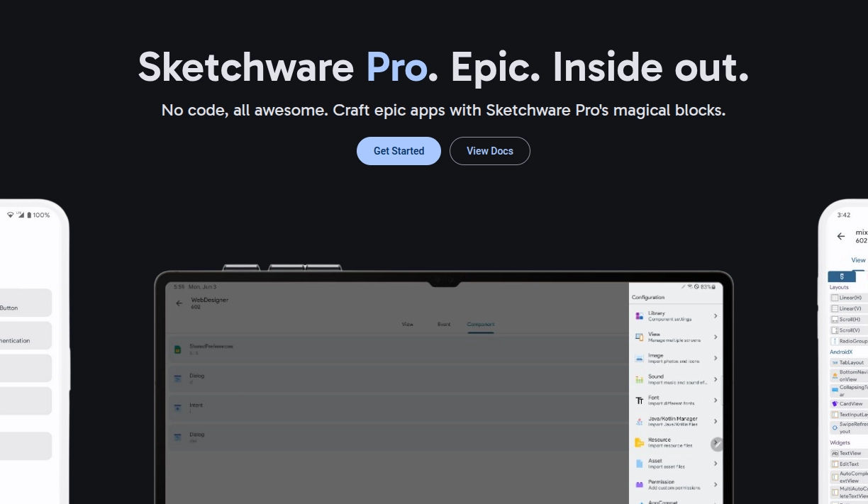The image size is (868, 504).
Task: Select the Font 'Tr' icon
Action: (639, 401)
